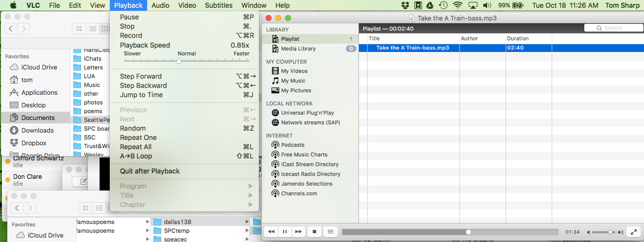Open the Program submenu arrow
Screen dimensions: 644x242
tap(251, 186)
